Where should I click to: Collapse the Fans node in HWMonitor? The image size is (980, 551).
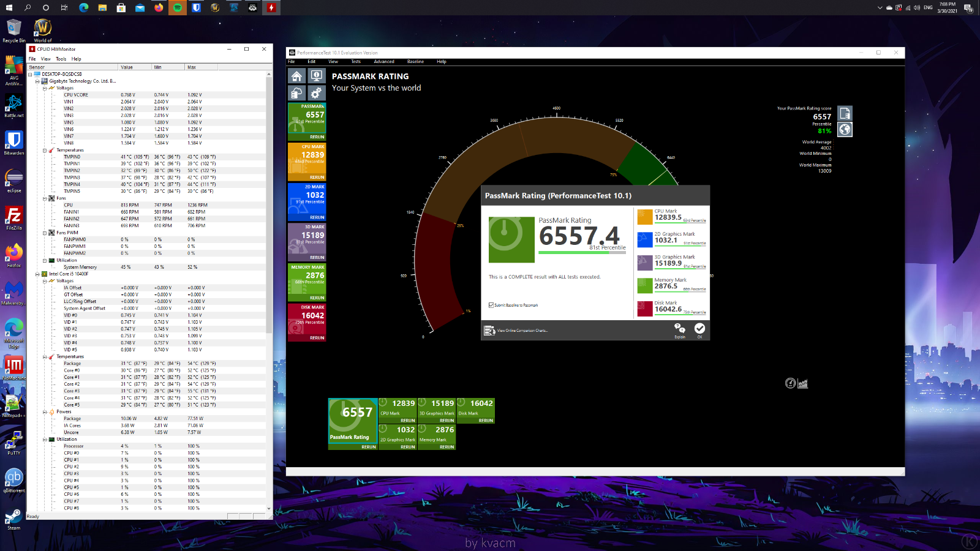pos(45,198)
